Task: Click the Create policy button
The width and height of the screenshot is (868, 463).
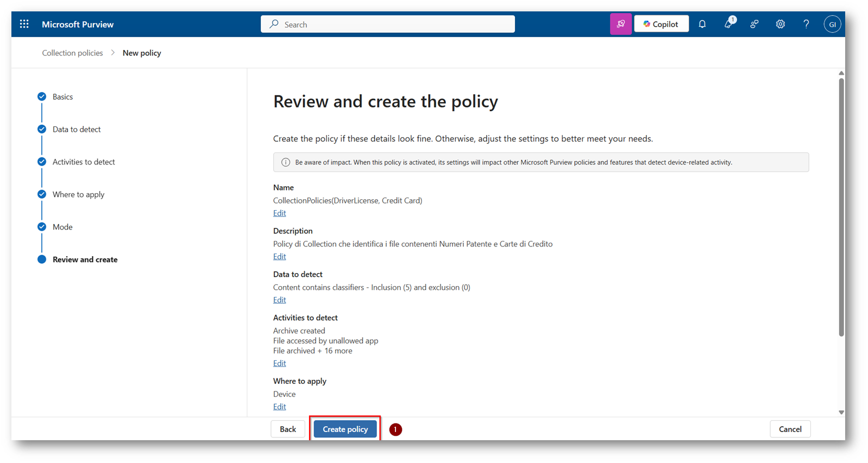Action: point(345,429)
